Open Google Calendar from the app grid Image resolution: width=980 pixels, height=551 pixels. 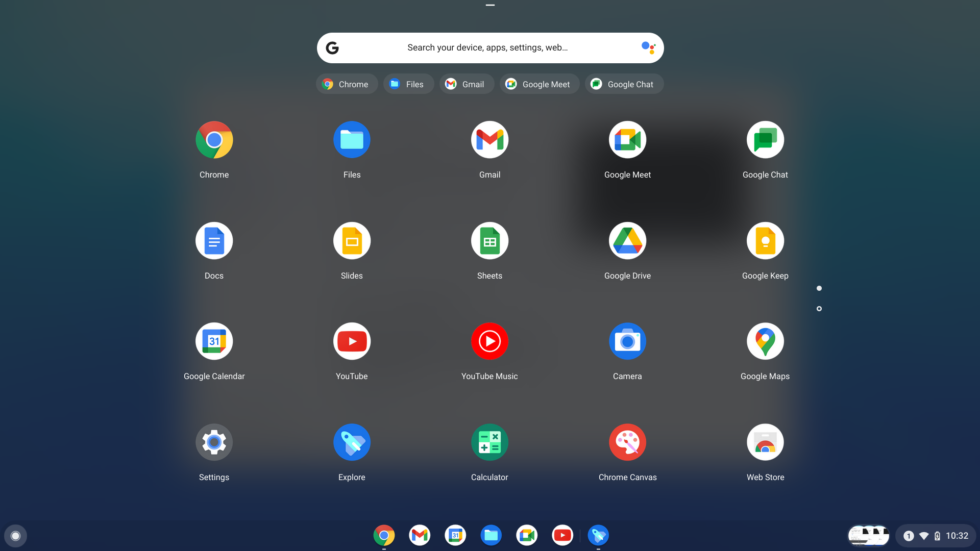click(x=214, y=341)
